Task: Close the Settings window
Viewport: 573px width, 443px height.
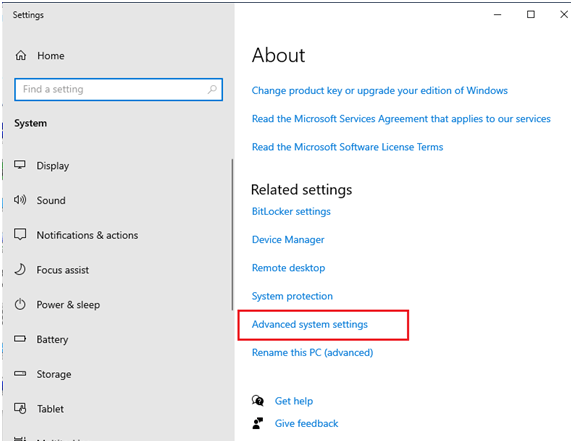Action: coord(564,15)
